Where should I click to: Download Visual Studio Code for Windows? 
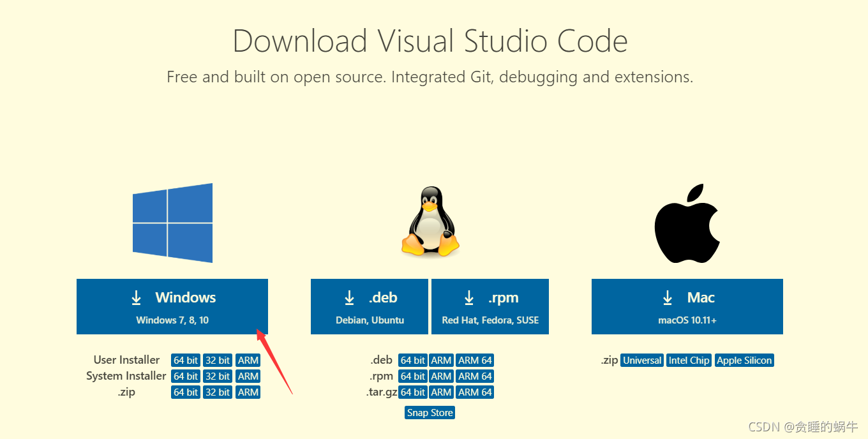[x=172, y=306]
